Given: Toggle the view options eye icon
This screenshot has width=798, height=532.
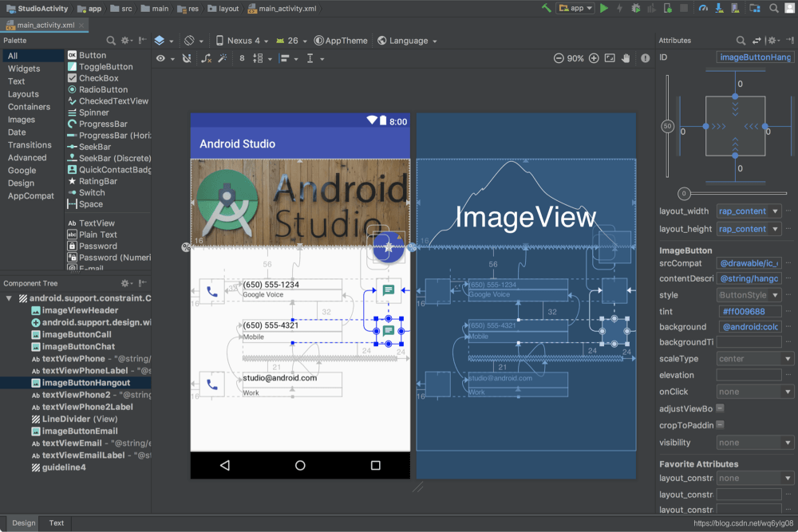Looking at the screenshot, I should click(160, 58).
